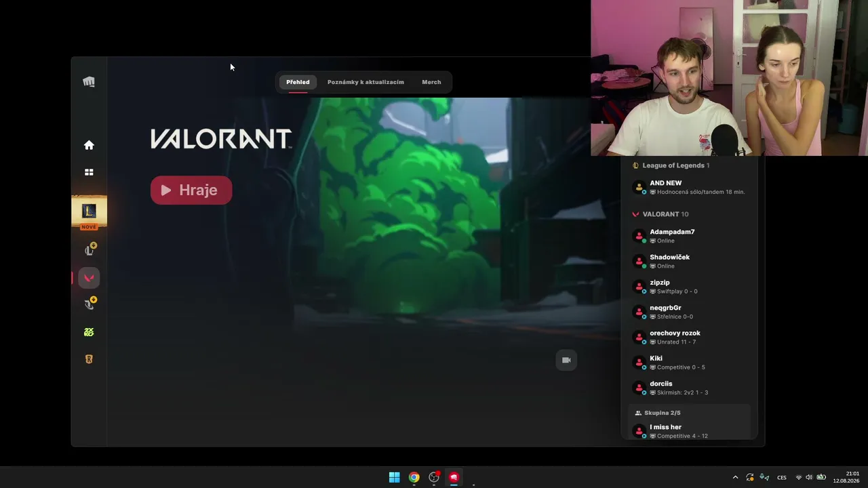Image resolution: width=868 pixels, height=488 pixels.
Task: Click the VALORANT logo on the banner
Action: tap(221, 139)
